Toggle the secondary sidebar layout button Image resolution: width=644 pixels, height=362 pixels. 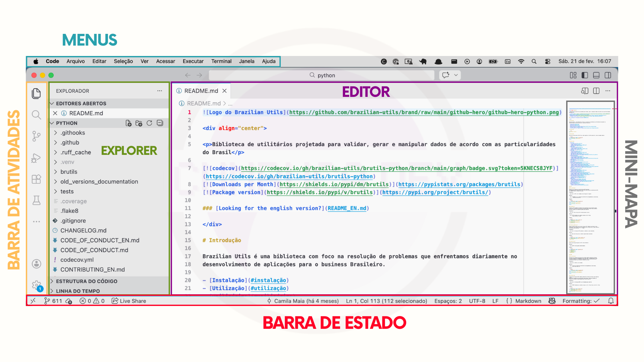point(608,75)
